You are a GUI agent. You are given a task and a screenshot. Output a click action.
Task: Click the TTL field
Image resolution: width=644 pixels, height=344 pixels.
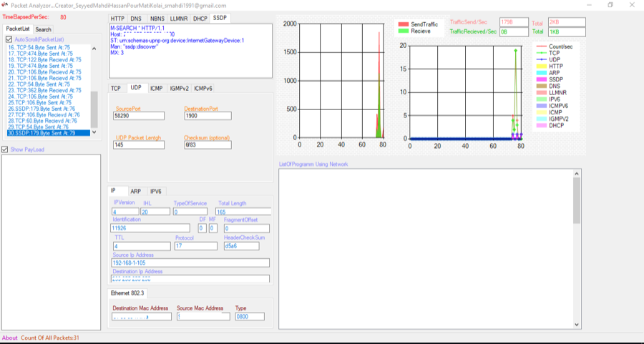pos(142,246)
